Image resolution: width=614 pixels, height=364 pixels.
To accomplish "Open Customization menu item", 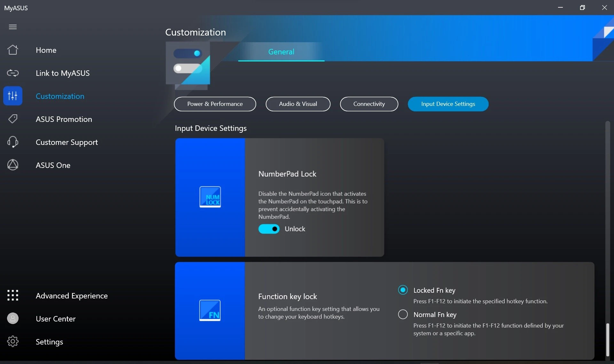I will 60,96.
